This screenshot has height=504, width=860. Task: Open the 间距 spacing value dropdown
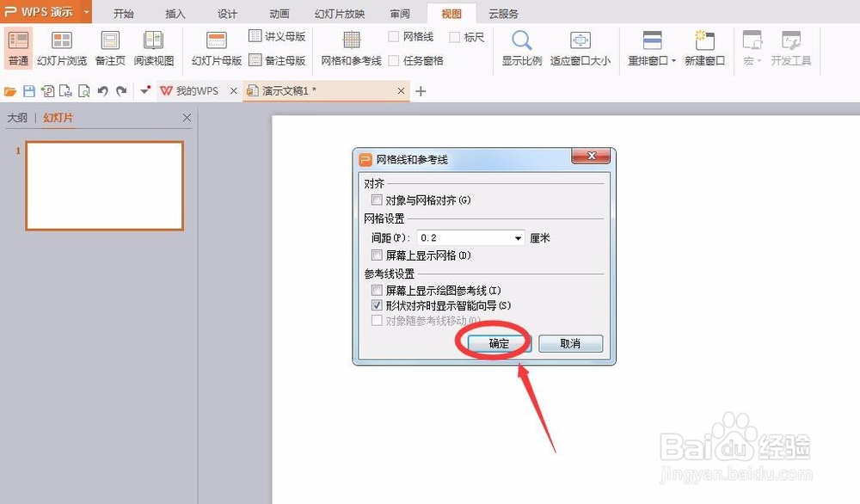click(518, 237)
